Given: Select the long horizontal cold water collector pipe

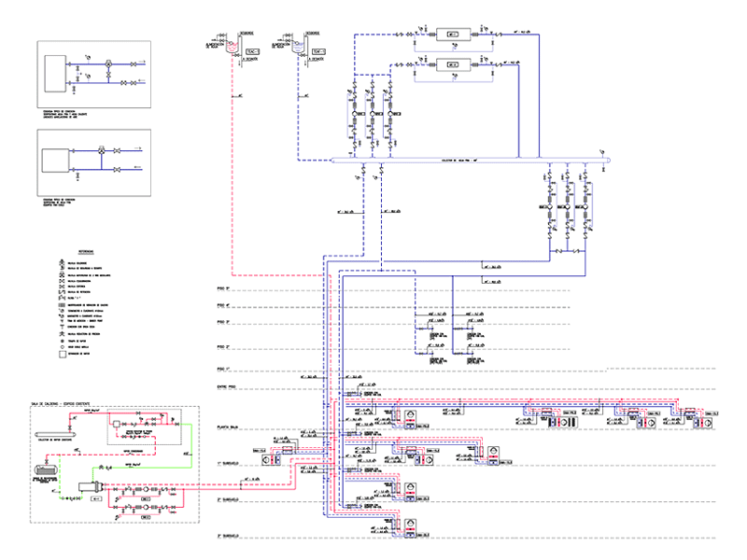Looking at the screenshot, I should [x=467, y=161].
